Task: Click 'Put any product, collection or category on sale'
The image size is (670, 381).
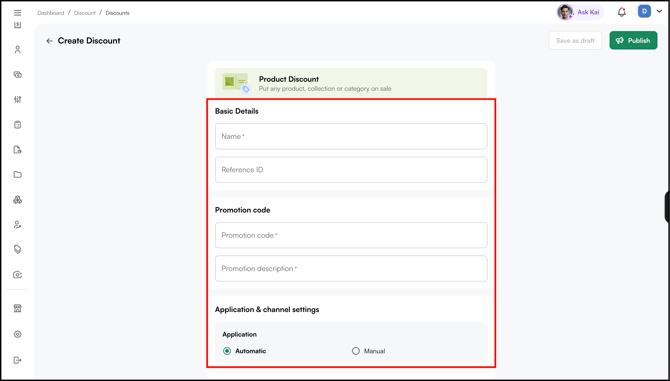Action: point(325,89)
